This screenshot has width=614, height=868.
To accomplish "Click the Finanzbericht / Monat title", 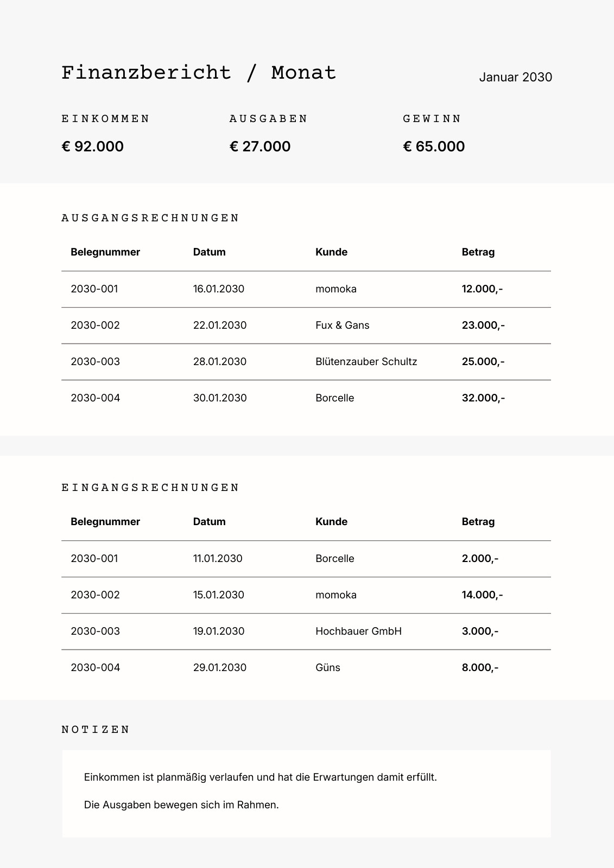I will click(x=199, y=73).
